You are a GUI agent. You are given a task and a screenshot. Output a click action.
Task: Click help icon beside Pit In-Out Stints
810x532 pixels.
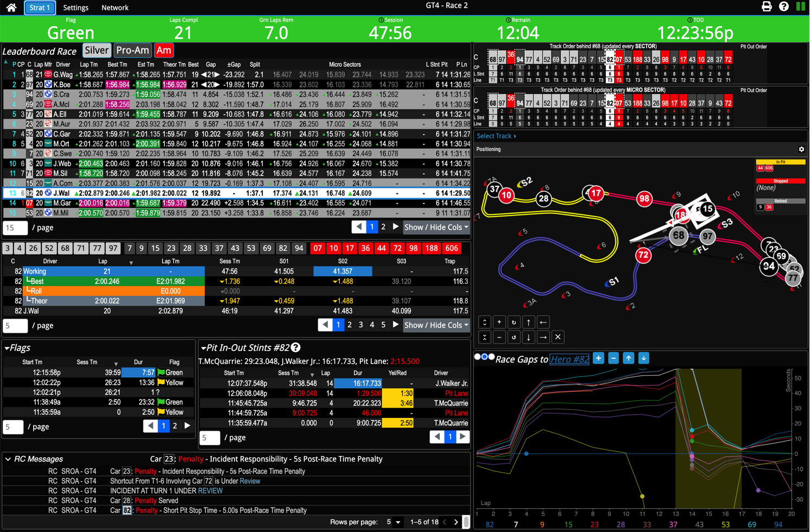point(296,347)
